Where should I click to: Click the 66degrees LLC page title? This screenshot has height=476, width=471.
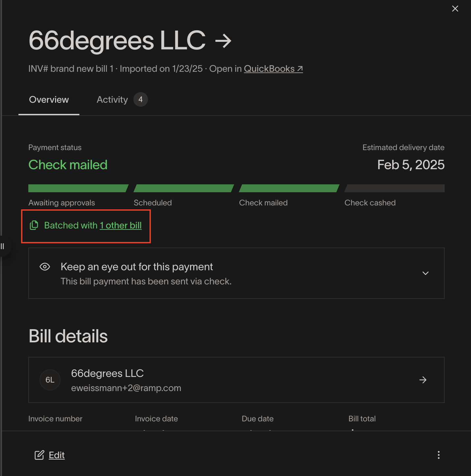(x=117, y=40)
